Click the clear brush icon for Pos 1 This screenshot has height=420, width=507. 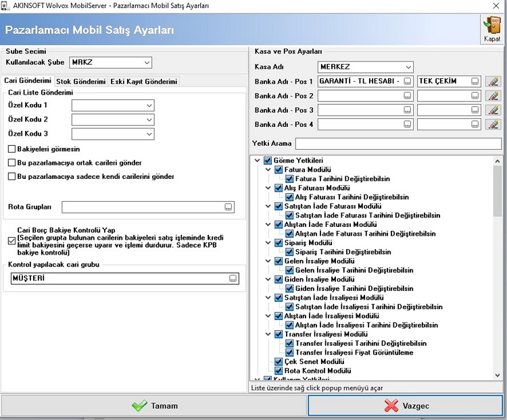[493, 82]
